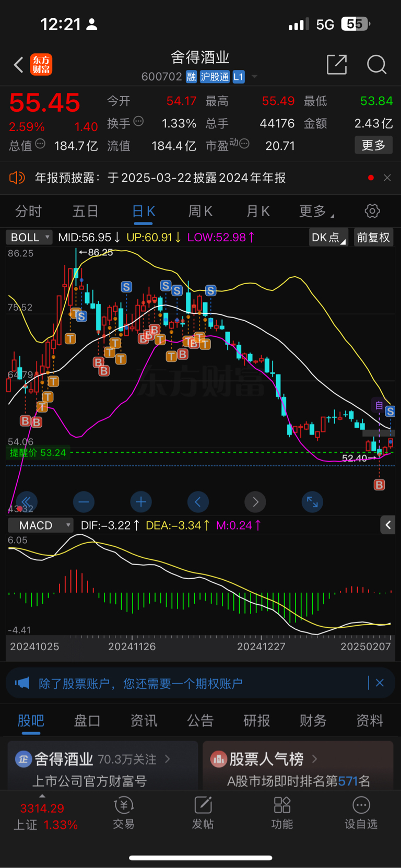The height and width of the screenshot is (868, 401).
Task: Open 财务 tab
Action: click(313, 721)
